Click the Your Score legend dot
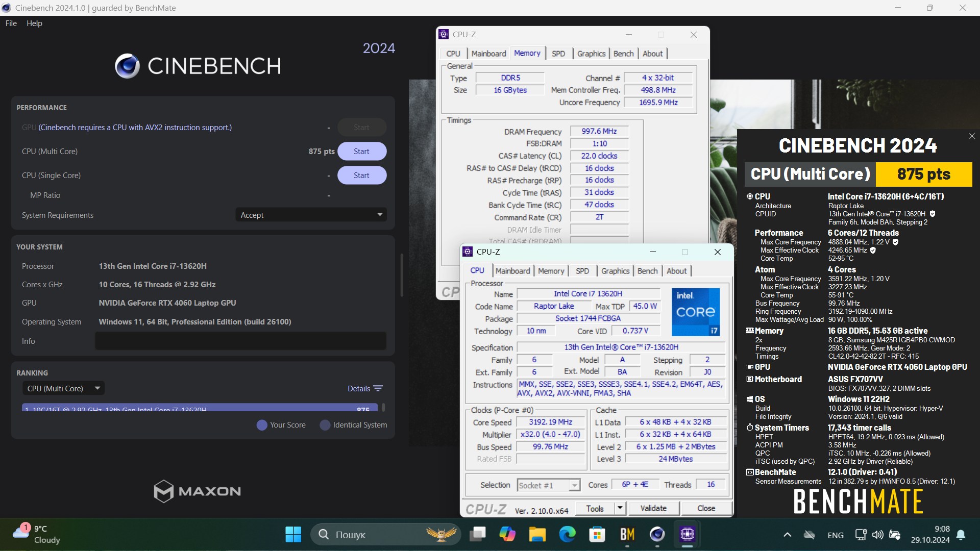The width and height of the screenshot is (980, 551). tap(262, 425)
